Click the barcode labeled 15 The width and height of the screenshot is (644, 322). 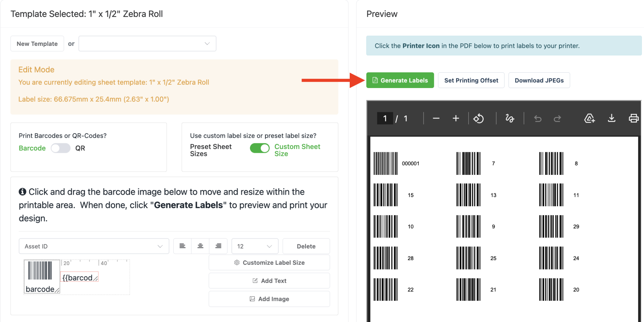(386, 195)
